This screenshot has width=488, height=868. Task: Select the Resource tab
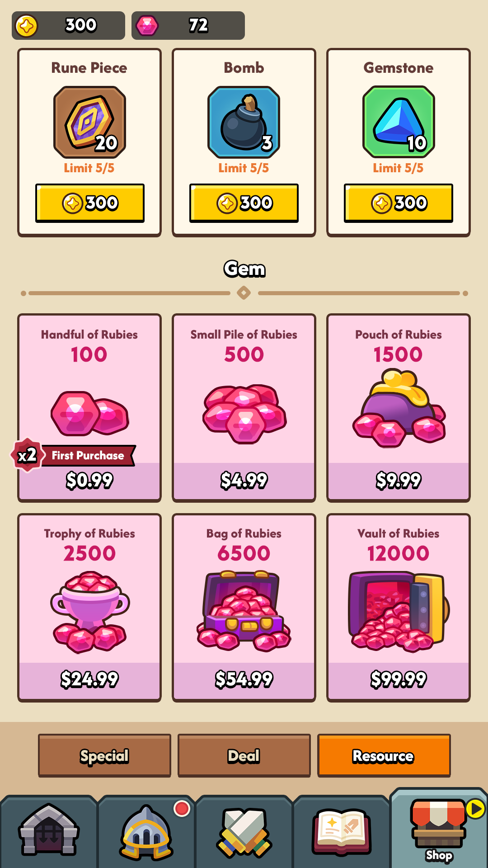point(384,755)
